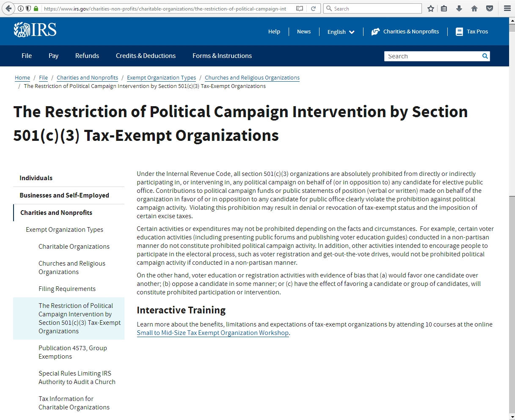This screenshot has width=515, height=420.
Task: Click the browser address bar URL
Action: (165, 8)
